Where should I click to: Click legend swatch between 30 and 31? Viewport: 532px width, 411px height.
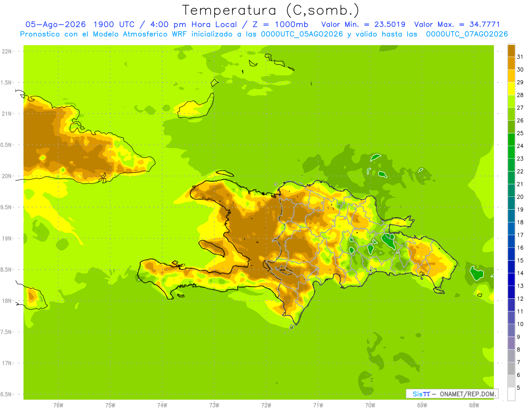pos(511,63)
